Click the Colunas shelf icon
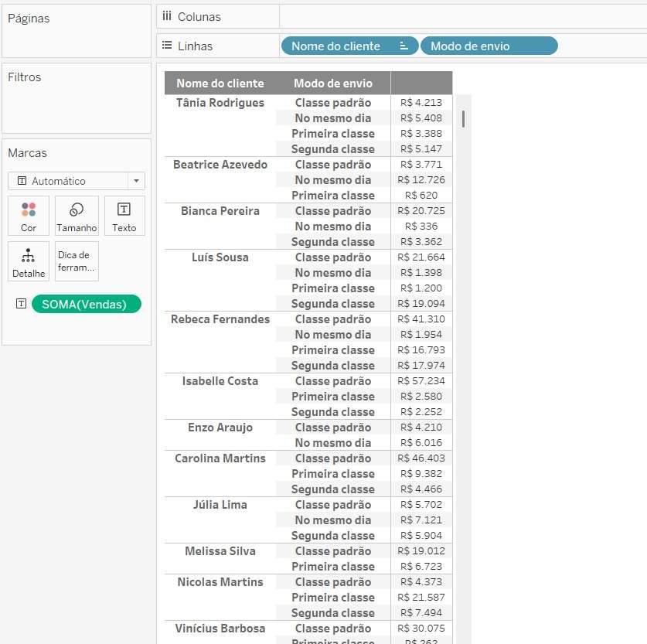Screen dimensions: 647x644 tap(167, 16)
